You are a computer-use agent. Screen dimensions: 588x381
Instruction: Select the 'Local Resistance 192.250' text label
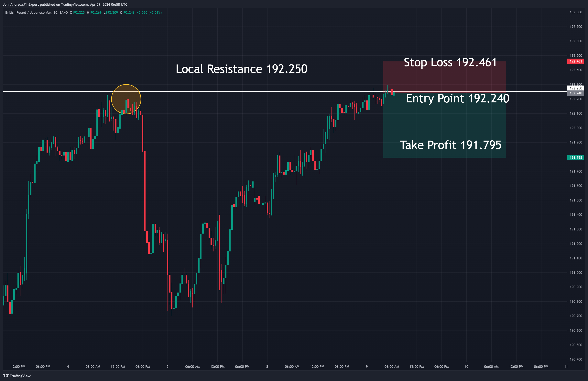(x=241, y=69)
